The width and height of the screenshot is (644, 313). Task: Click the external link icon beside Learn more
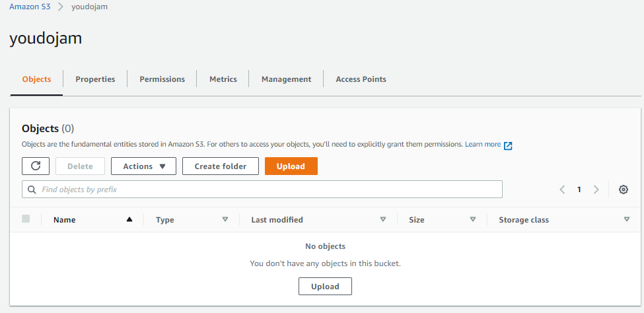[x=508, y=145]
